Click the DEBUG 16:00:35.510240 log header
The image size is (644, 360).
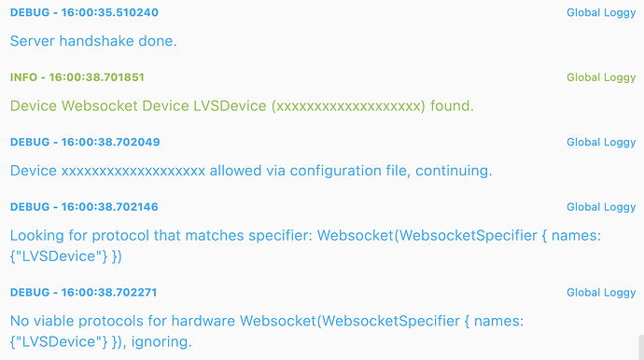click(x=84, y=12)
